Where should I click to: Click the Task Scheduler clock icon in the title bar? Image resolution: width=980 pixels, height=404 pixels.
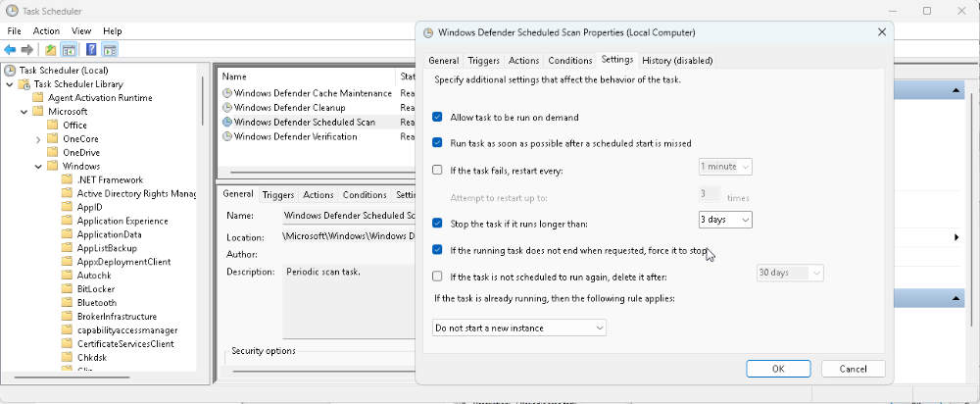[11, 11]
